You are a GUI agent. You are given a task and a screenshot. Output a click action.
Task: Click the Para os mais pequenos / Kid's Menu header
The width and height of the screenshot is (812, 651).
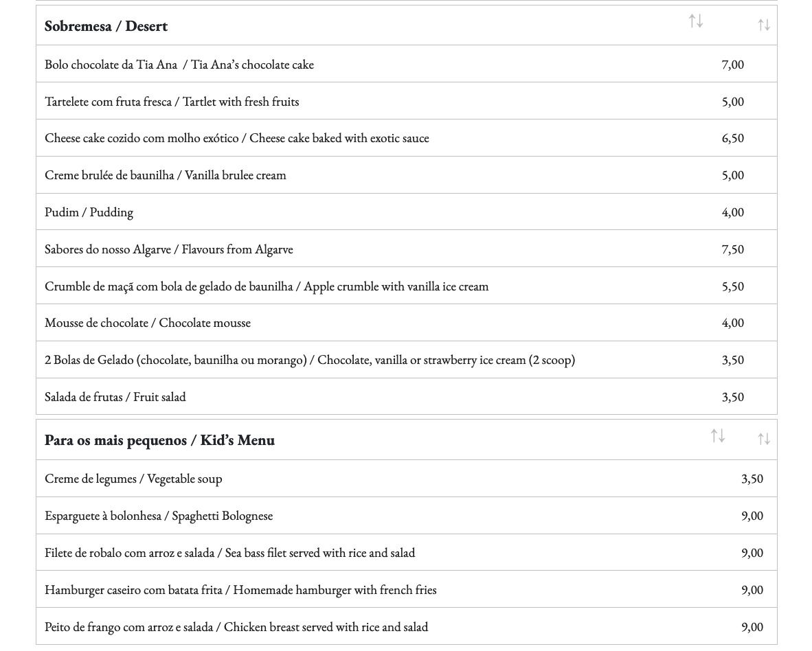(159, 440)
